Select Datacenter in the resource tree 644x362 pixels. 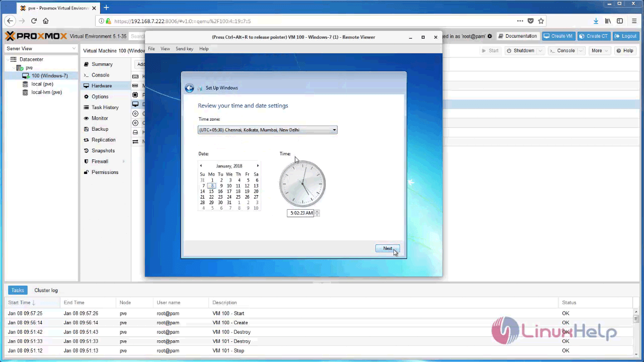click(x=31, y=59)
